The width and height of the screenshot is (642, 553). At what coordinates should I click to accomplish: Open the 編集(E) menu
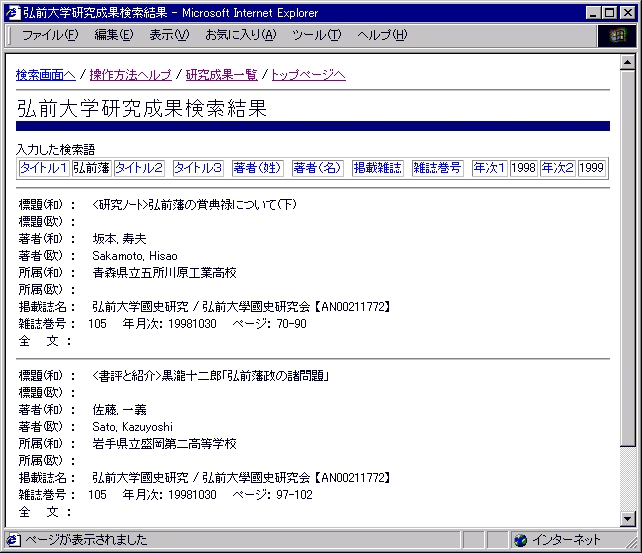(113, 35)
